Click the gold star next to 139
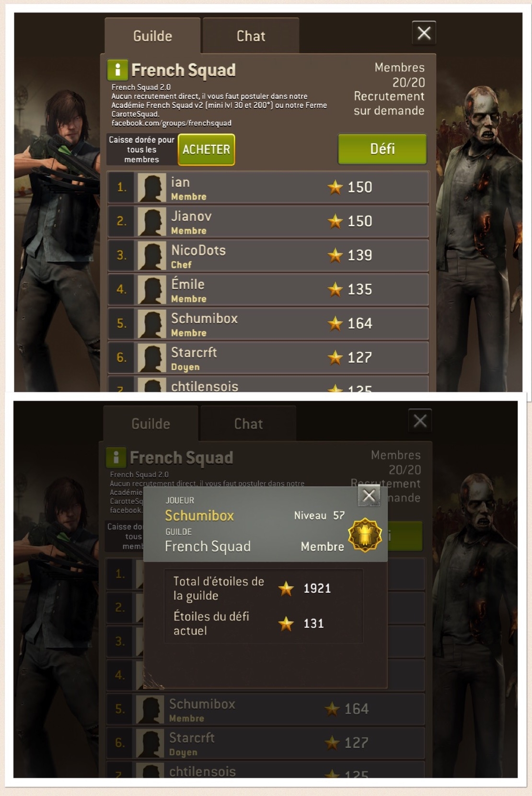The height and width of the screenshot is (796, 532). pyautogui.click(x=335, y=255)
